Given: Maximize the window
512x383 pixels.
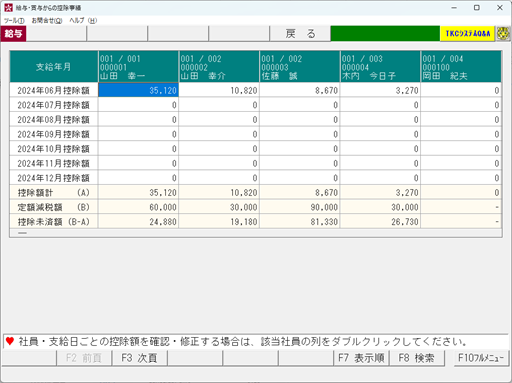Looking at the screenshot, I should click(477, 8).
